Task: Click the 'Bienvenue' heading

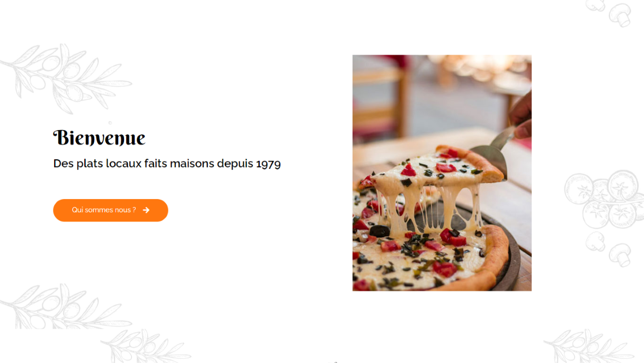Action: pos(99,138)
